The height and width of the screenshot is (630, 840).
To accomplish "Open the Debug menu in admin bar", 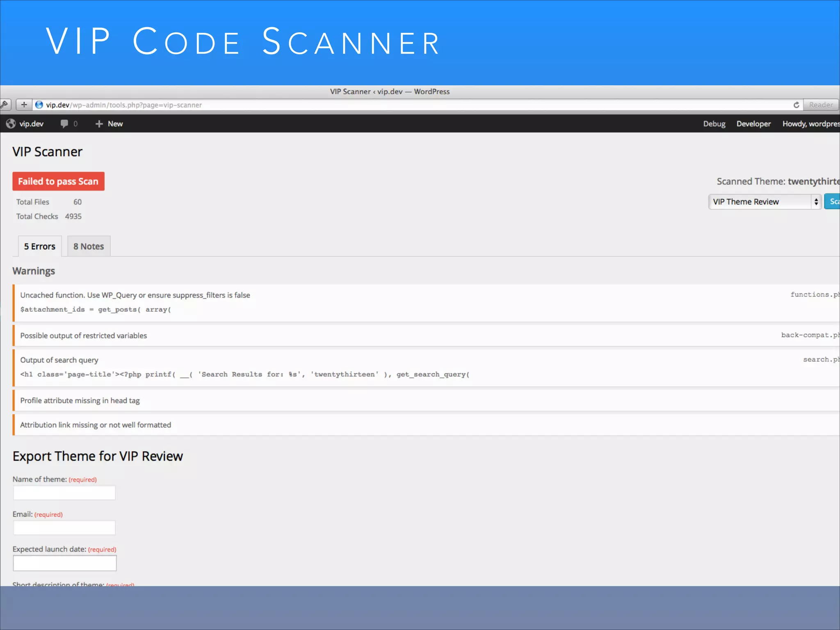I will [714, 123].
